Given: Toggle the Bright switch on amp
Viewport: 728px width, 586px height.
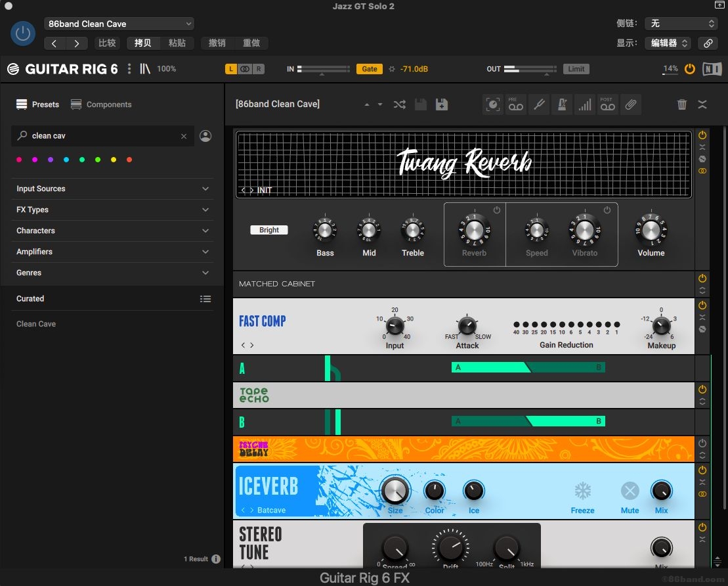Looking at the screenshot, I should pos(269,230).
